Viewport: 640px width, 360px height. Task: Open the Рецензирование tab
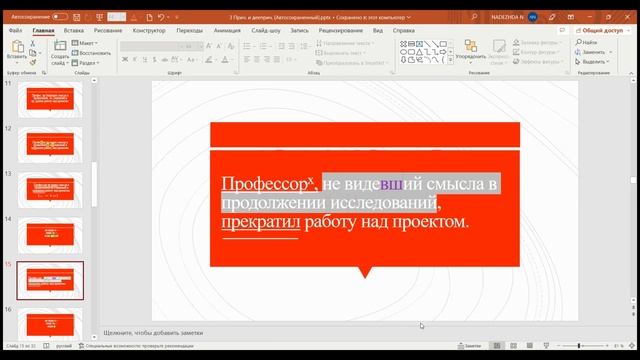click(x=340, y=31)
